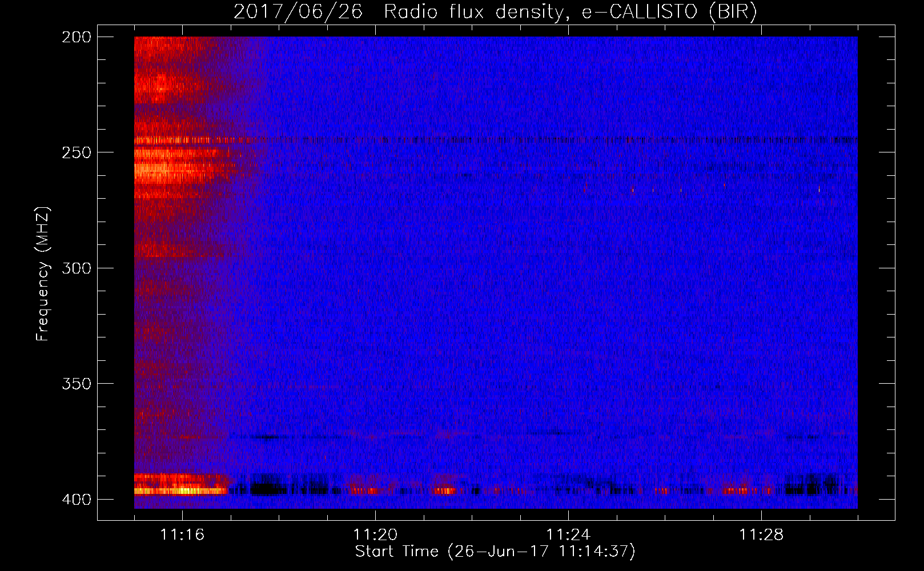Click the bright yellow burst near 400 MHz
924x571 pixels.
pos(181,490)
